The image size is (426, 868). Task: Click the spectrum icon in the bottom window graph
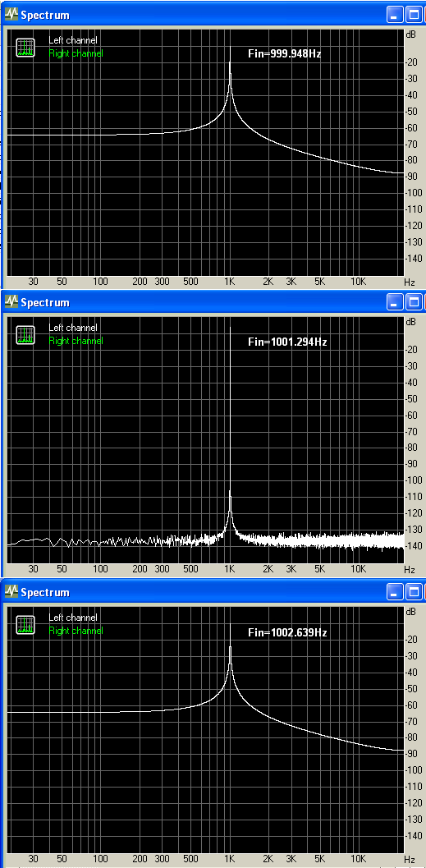click(x=25, y=624)
